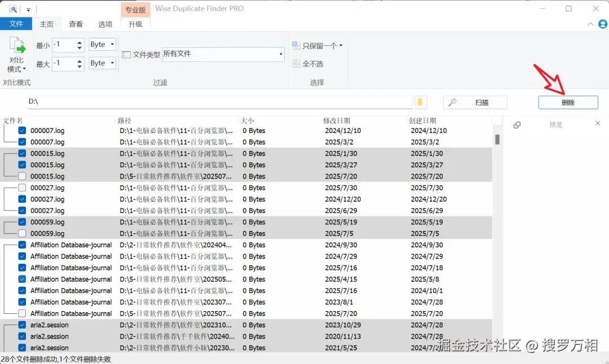This screenshot has width=609, height=364.
Task: Select the 000027.log row dated 2025/6/29
Action: [x=246, y=211]
